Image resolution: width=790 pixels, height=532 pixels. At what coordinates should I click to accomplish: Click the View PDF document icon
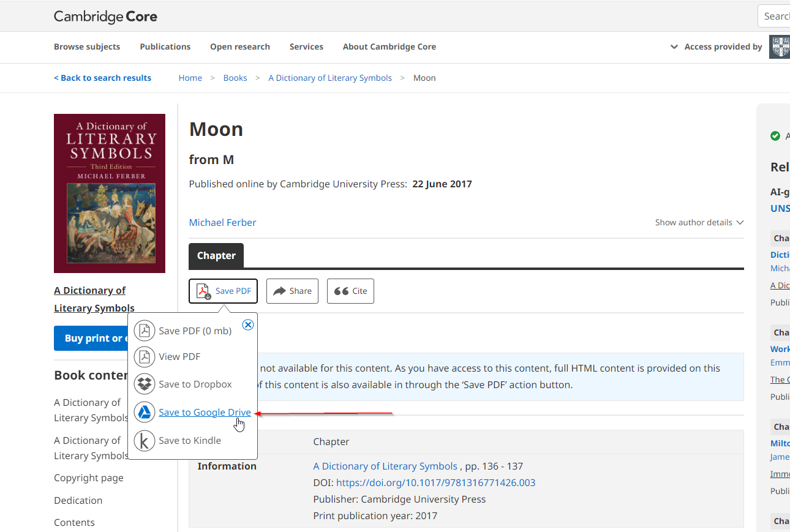click(145, 356)
